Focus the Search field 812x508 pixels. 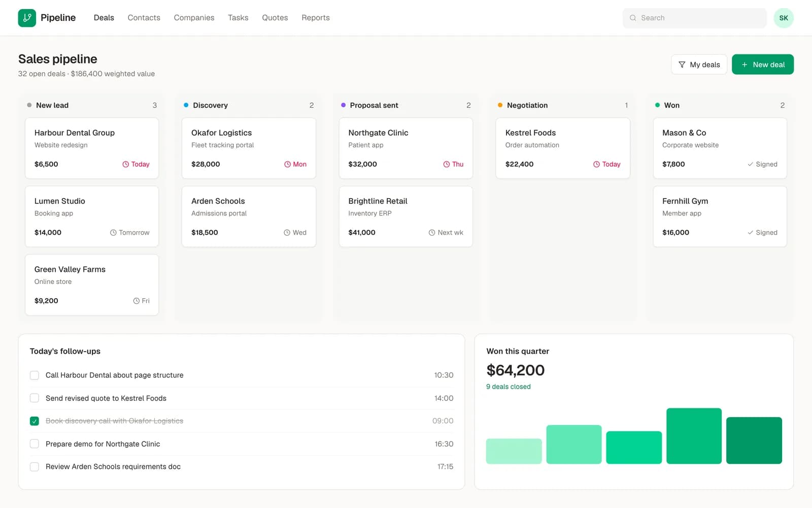[695, 18]
